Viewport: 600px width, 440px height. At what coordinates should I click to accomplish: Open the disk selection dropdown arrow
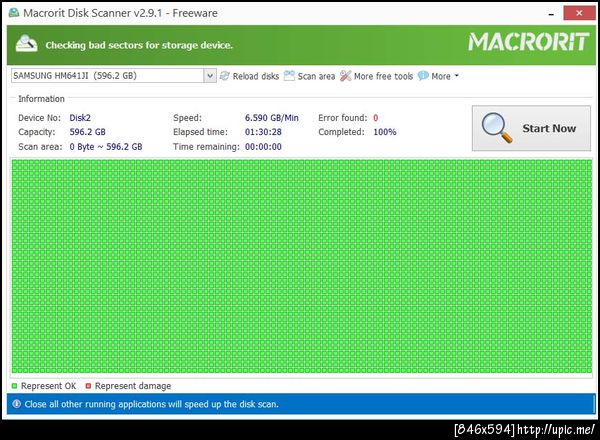coord(210,76)
